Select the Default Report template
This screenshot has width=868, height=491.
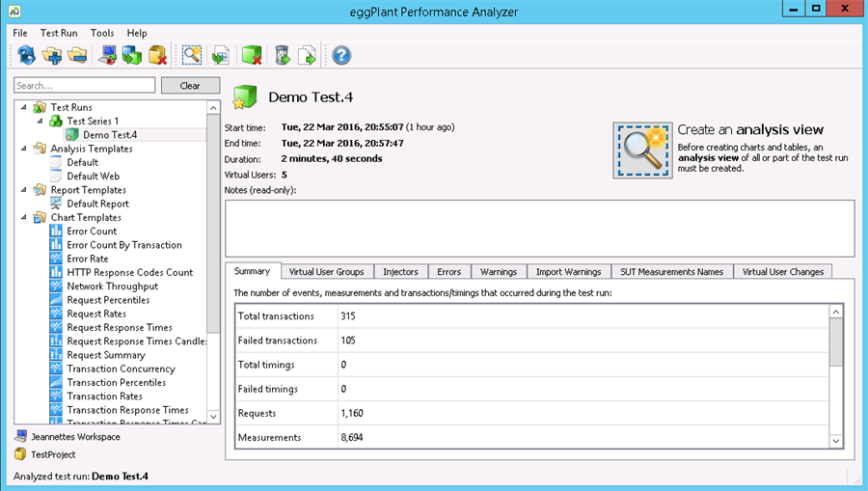click(97, 204)
